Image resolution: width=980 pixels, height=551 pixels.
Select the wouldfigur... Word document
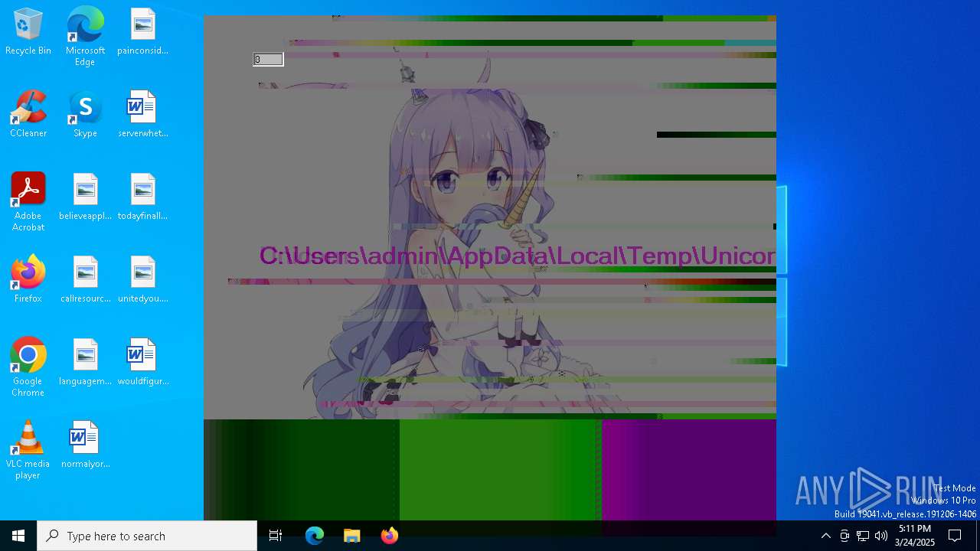tap(142, 363)
